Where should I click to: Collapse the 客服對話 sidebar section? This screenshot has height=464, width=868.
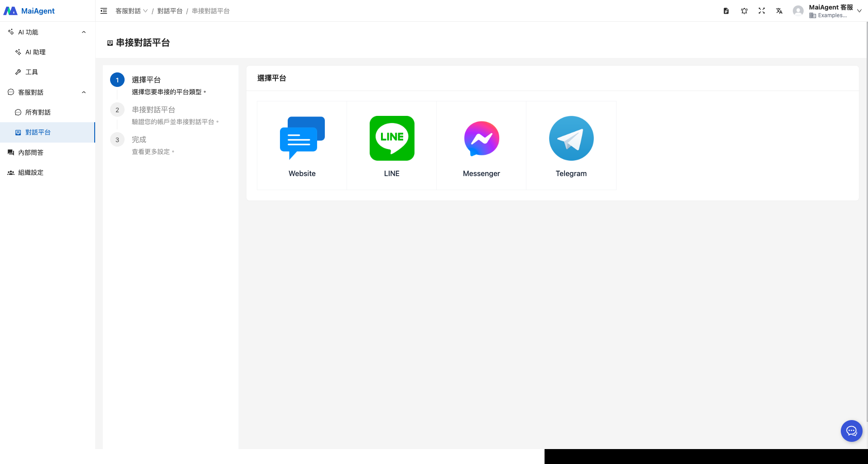(x=83, y=92)
